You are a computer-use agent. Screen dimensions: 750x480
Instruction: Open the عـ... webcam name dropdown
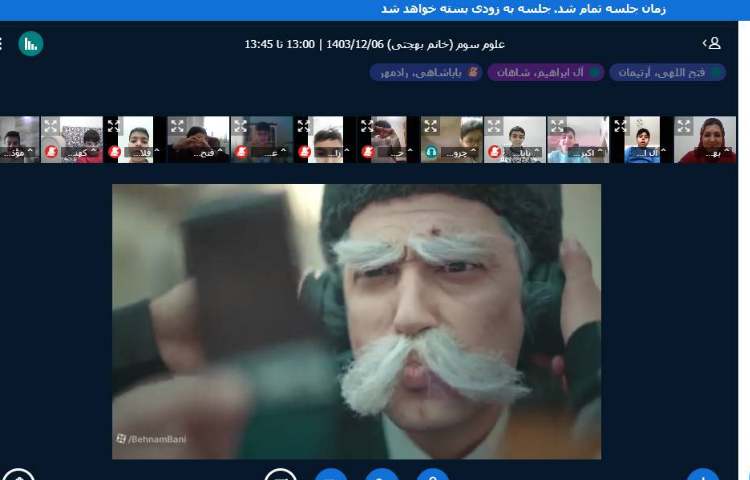270,153
